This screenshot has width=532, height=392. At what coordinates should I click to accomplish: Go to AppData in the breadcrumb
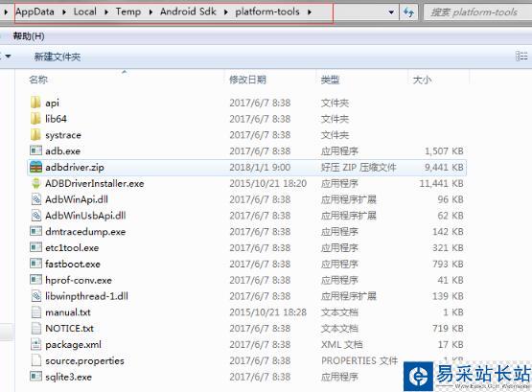pos(35,12)
